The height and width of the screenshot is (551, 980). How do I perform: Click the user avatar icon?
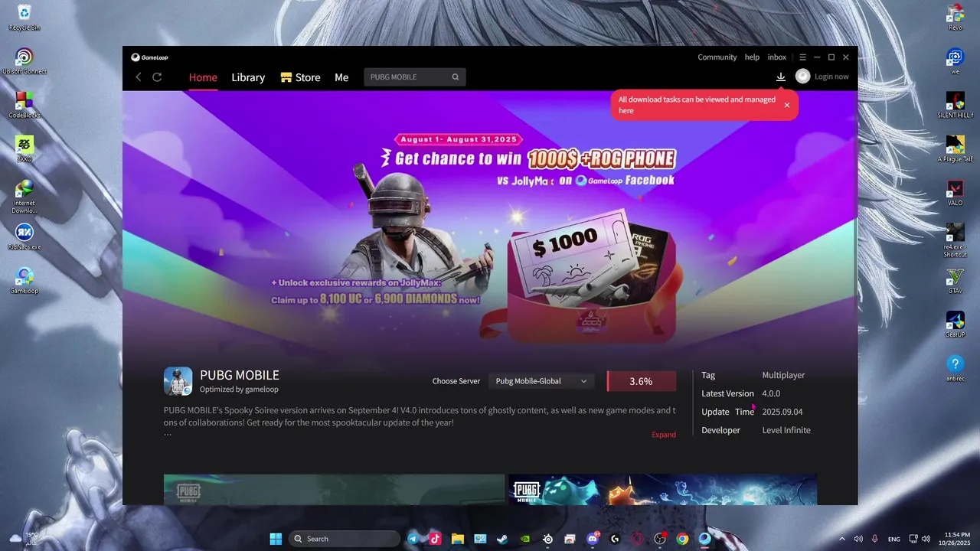click(x=802, y=77)
